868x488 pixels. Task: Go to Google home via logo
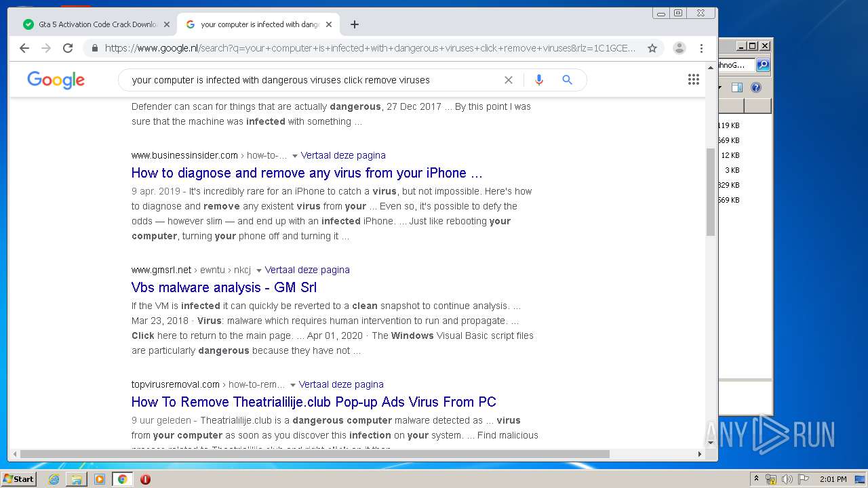[x=56, y=80]
